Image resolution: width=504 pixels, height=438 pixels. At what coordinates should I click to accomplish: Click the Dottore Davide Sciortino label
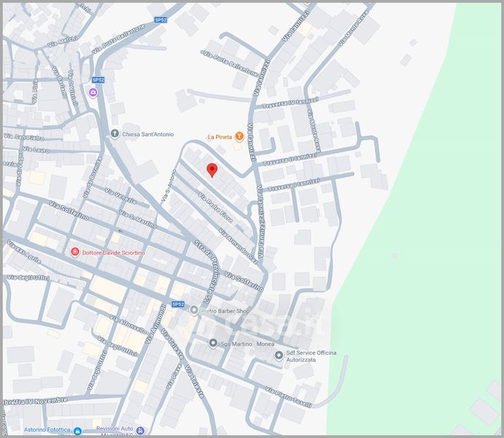(x=114, y=253)
